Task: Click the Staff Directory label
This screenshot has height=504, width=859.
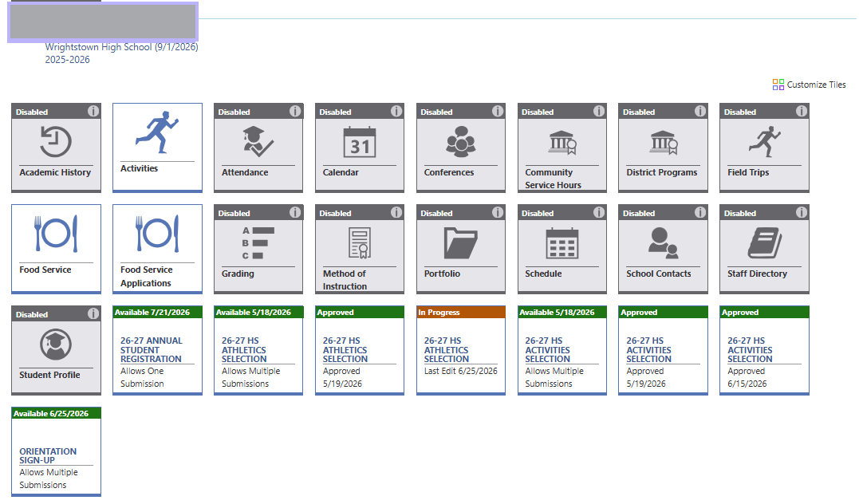Action: point(757,274)
